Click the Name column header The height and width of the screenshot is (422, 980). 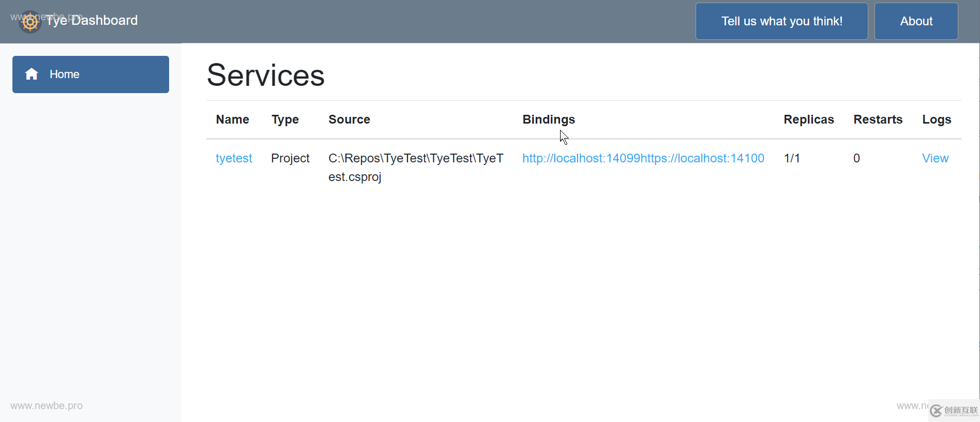pos(232,119)
